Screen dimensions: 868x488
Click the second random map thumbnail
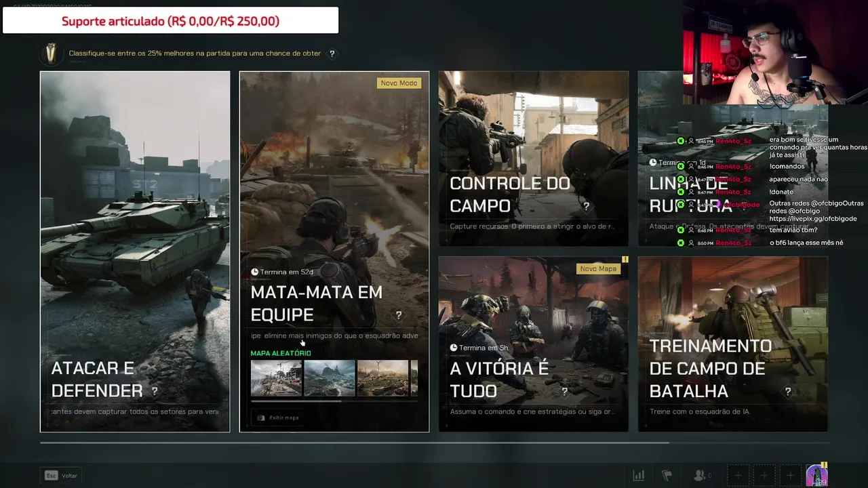(330, 378)
